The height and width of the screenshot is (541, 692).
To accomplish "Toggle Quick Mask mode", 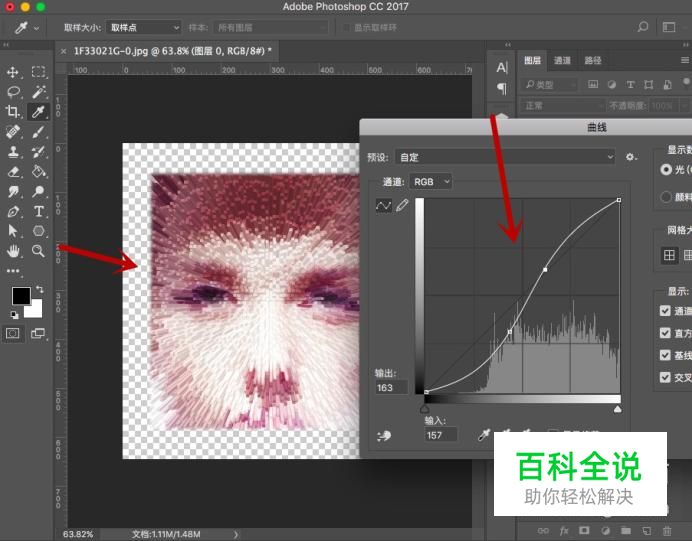I will (13, 333).
